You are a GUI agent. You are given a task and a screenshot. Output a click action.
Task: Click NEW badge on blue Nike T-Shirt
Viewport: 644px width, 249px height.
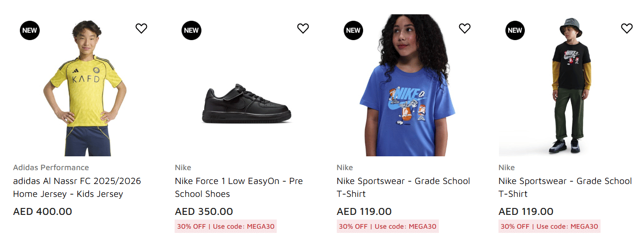[x=353, y=30]
